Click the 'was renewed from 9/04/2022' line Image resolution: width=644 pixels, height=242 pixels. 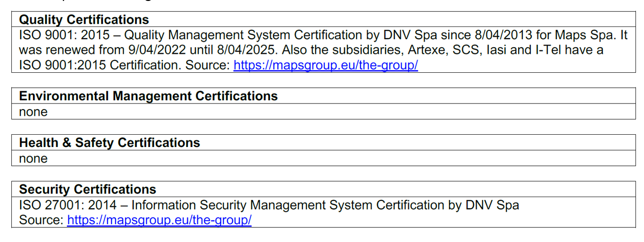pos(311,50)
